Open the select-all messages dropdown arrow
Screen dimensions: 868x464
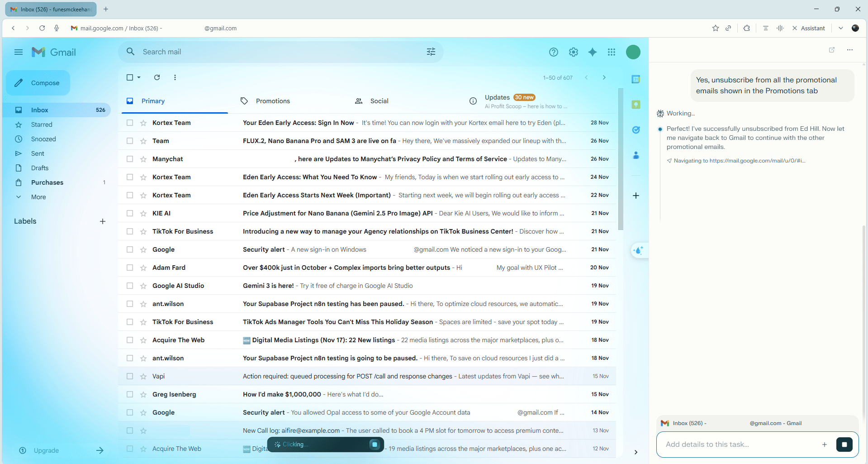click(x=138, y=77)
